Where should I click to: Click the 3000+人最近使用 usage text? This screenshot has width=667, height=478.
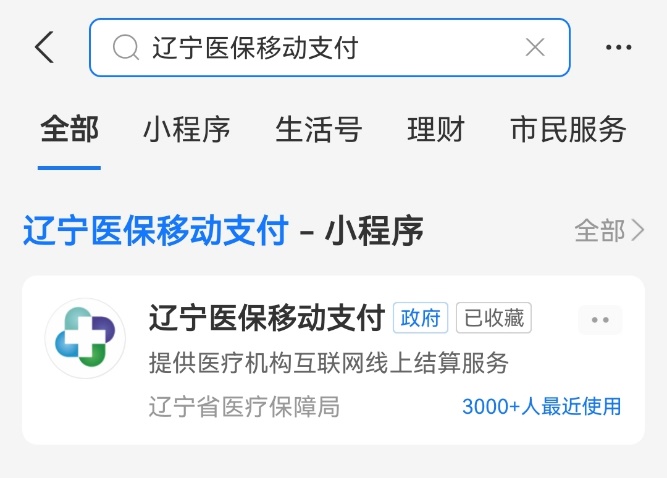pyautogui.click(x=542, y=407)
